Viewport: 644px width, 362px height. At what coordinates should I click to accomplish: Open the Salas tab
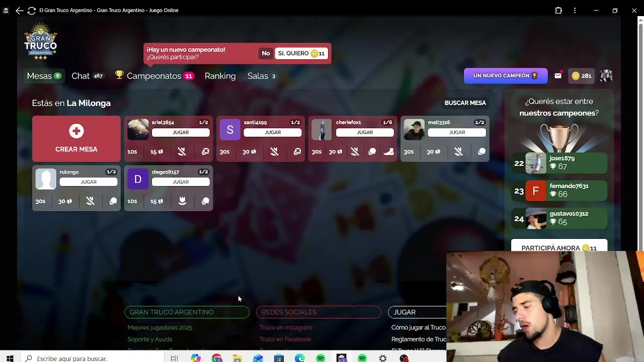(261, 76)
